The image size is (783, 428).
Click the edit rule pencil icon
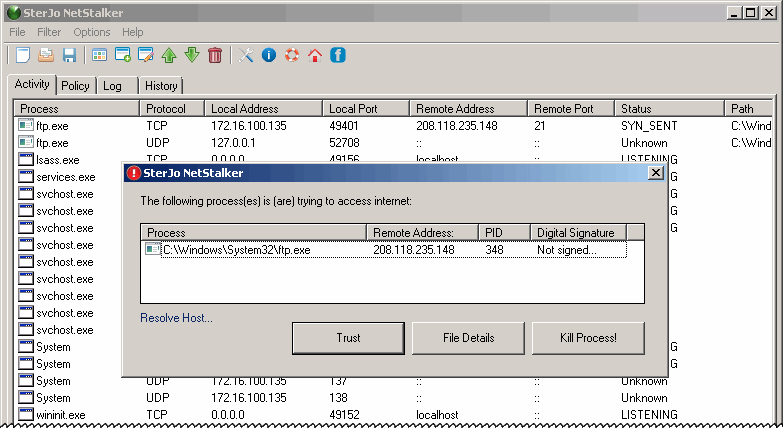pyautogui.click(x=146, y=55)
